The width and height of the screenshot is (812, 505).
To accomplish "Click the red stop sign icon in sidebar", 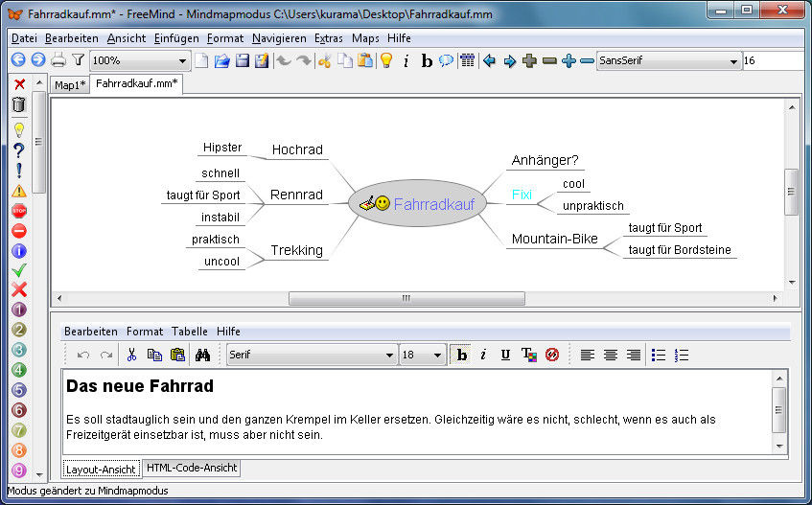I will point(18,211).
